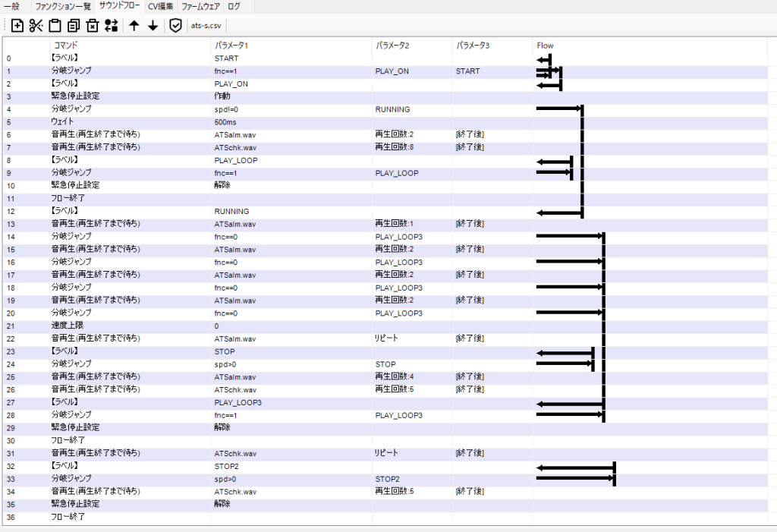The height and width of the screenshot is (532, 777).
Task: Select the PLAY_LOOP3 label cell in row 27
Action: click(x=238, y=402)
